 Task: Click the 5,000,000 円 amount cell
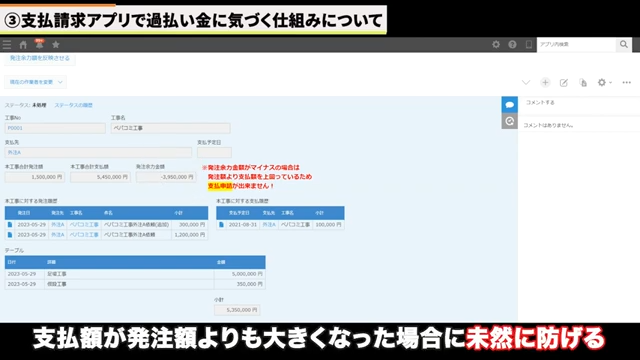[x=240, y=274]
